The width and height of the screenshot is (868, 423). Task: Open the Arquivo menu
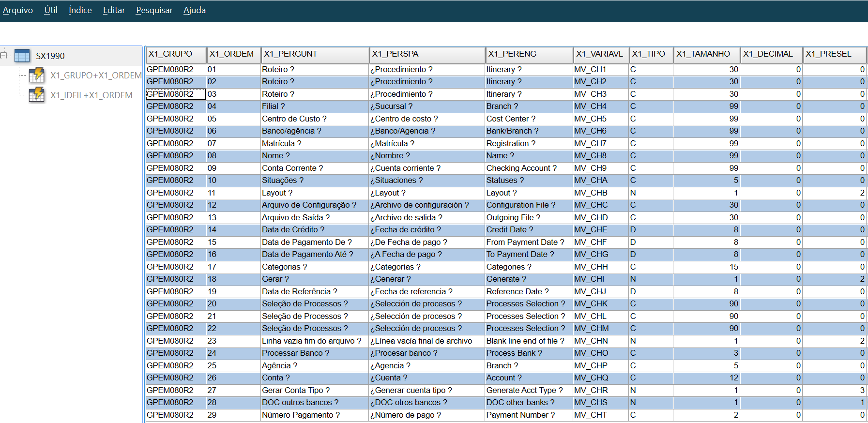point(18,10)
